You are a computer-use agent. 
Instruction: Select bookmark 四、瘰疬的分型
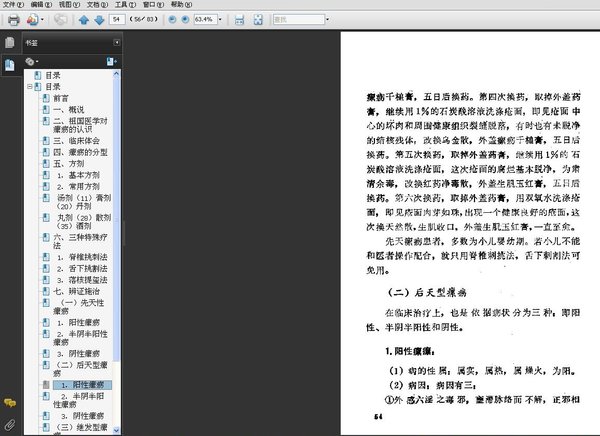pos(80,152)
